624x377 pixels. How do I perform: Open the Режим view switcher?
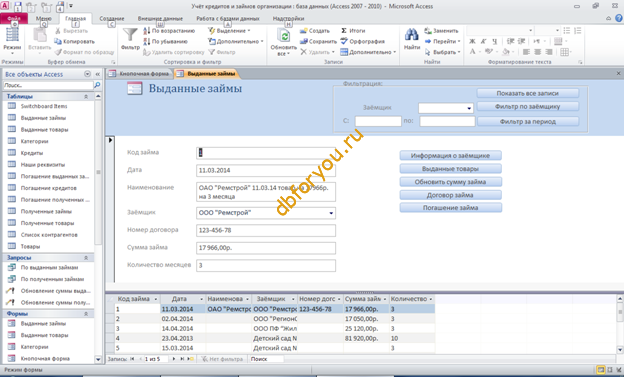click(12, 40)
